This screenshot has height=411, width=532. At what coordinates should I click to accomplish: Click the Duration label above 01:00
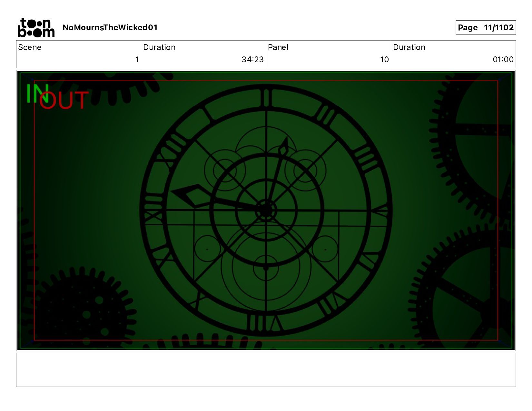click(409, 47)
